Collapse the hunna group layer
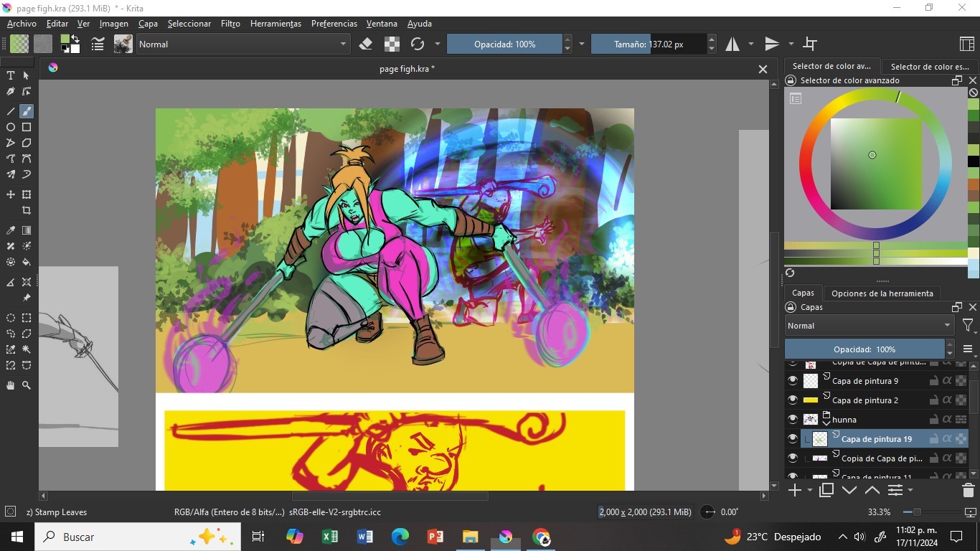The height and width of the screenshot is (551, 980). pos(826,423)
